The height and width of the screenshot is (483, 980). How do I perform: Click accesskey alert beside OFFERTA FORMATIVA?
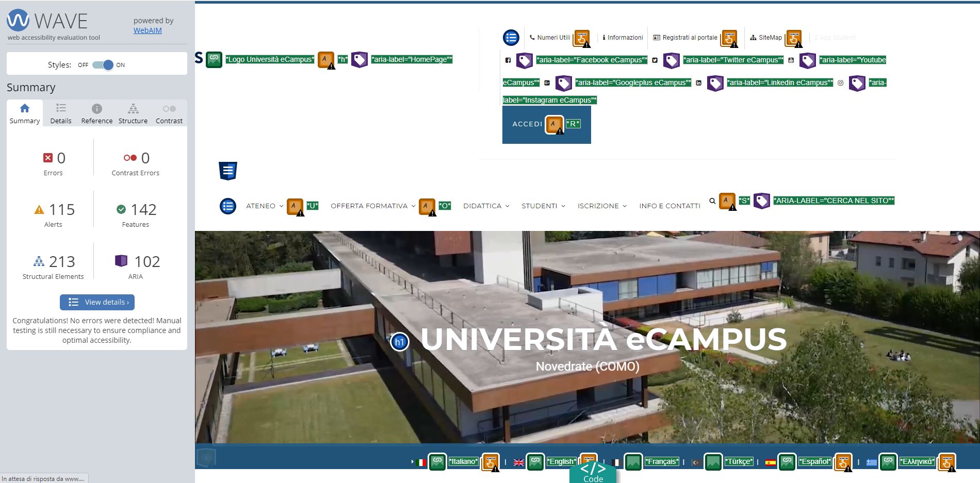(x=427, y=207)
